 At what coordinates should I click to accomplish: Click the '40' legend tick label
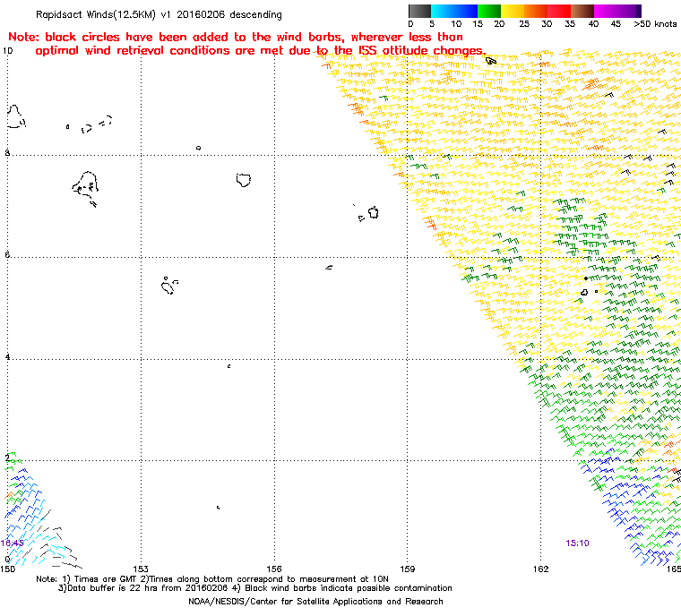point(593,24)
